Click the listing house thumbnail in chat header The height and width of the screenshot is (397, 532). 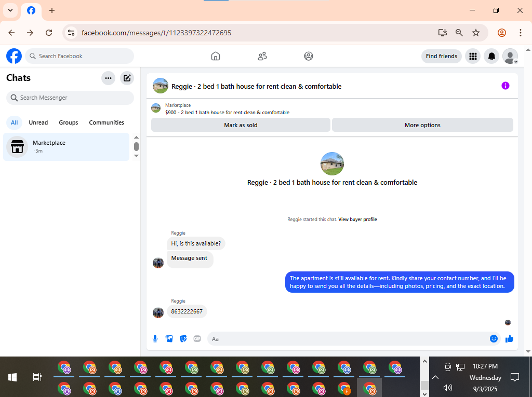[x=161, y=86]
